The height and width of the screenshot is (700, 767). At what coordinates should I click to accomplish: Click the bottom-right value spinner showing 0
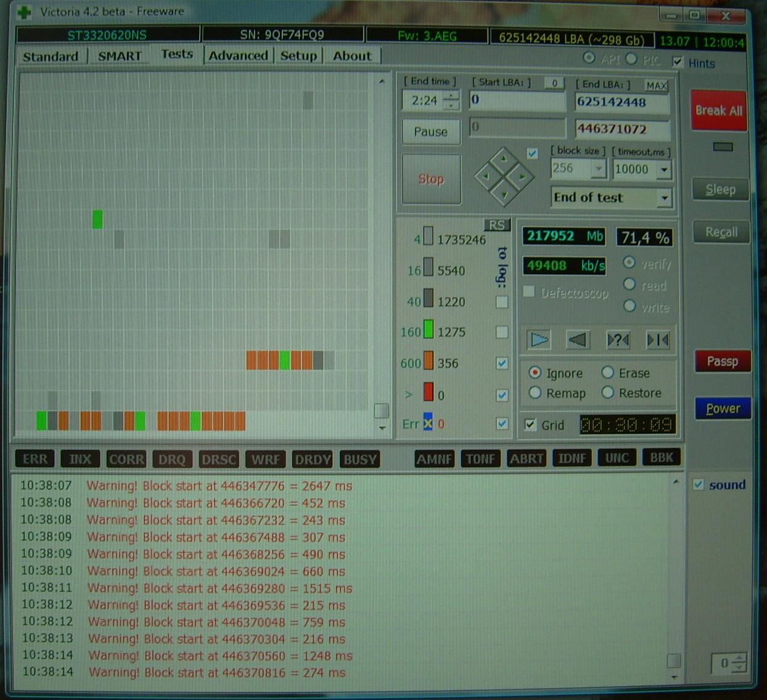coord(729,663)
